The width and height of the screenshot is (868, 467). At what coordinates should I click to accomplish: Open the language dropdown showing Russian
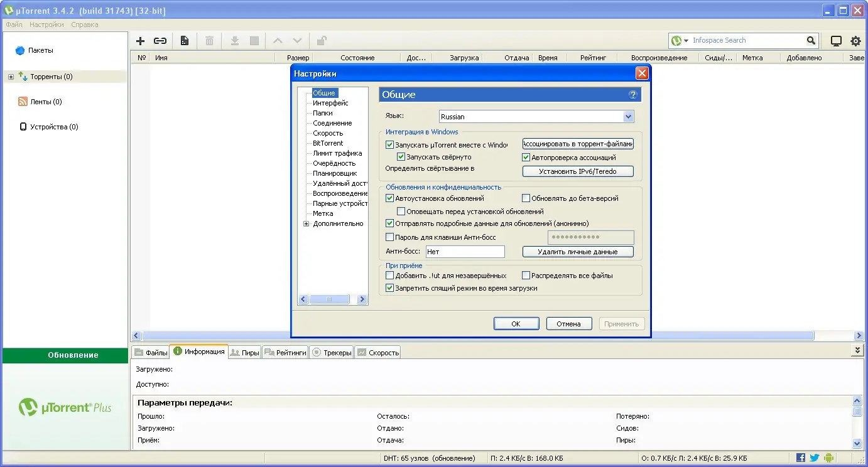(x=629, y=116)
